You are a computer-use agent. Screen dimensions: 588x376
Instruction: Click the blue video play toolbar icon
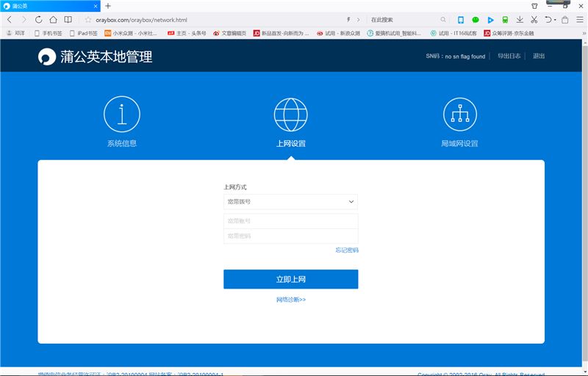(490, 20)
